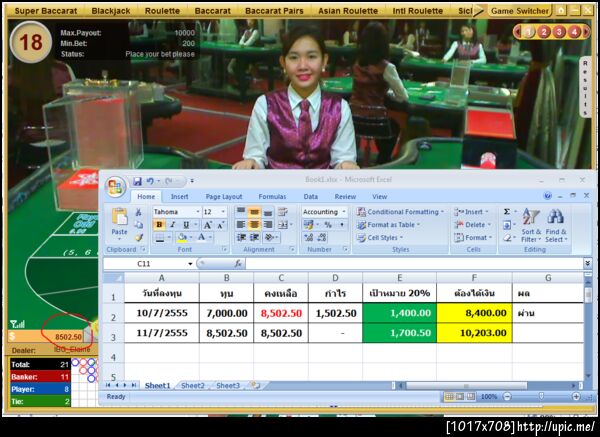Select casino table number 2 button
Screen dimensions: 600x437
[544, 32]
